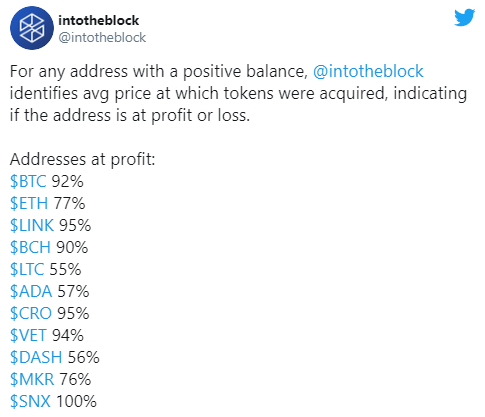Open the intotheblock display name
Image resolution: width=485 pixels, height=417 pixels.
98,20
